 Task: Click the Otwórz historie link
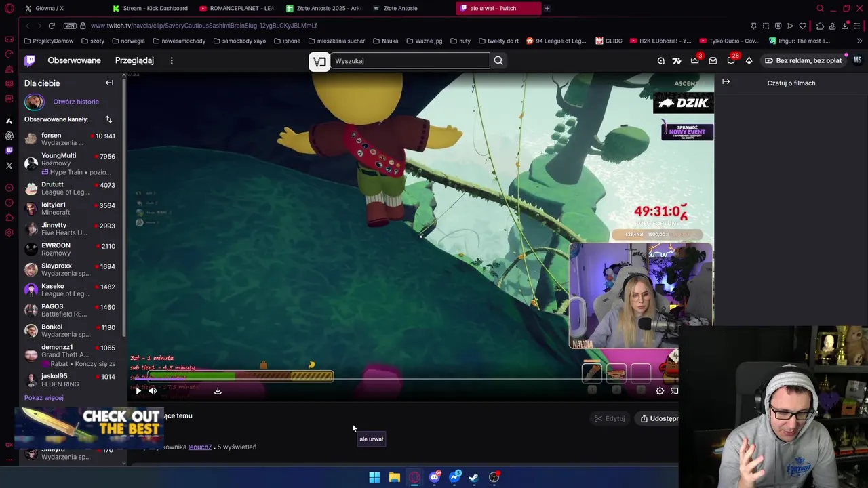point(76,102)
